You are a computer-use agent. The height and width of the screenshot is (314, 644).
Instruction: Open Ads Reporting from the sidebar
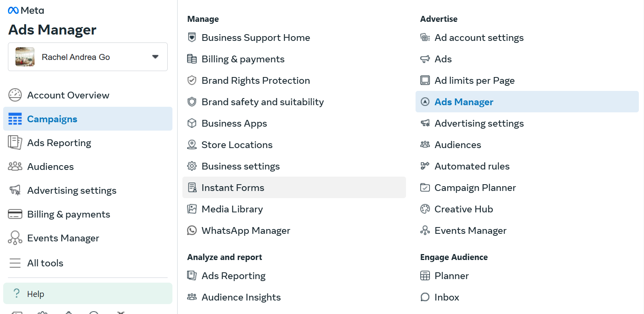coord(88,143)
